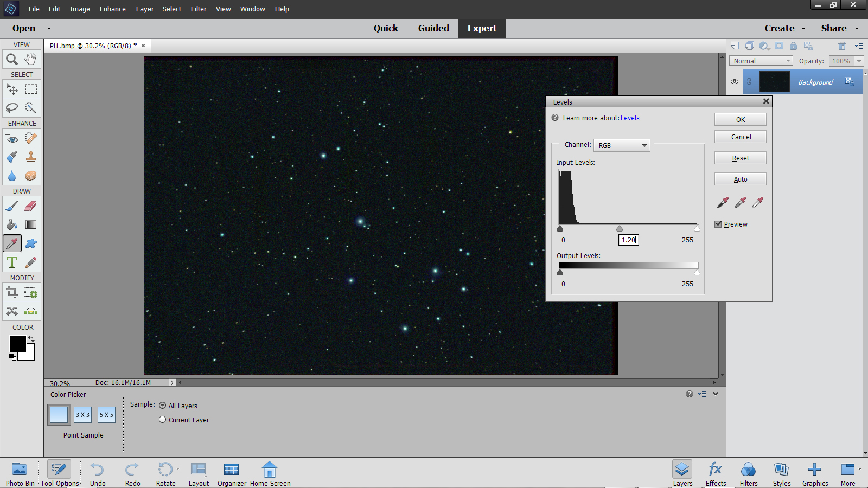This screenshot has width=868, height=488.
Task: Expand the Create dropdown menu
Action: coord(784,28)
